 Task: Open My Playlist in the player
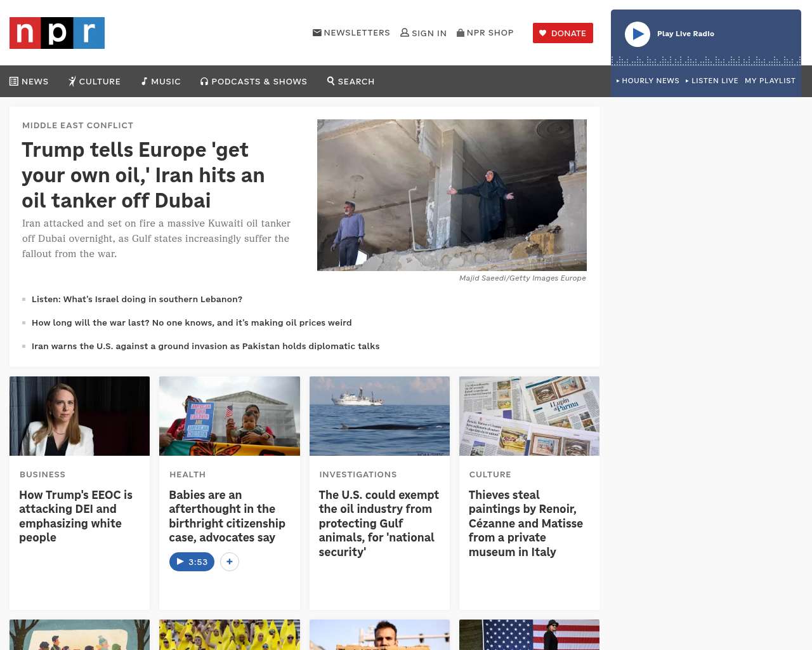point(770,81)
